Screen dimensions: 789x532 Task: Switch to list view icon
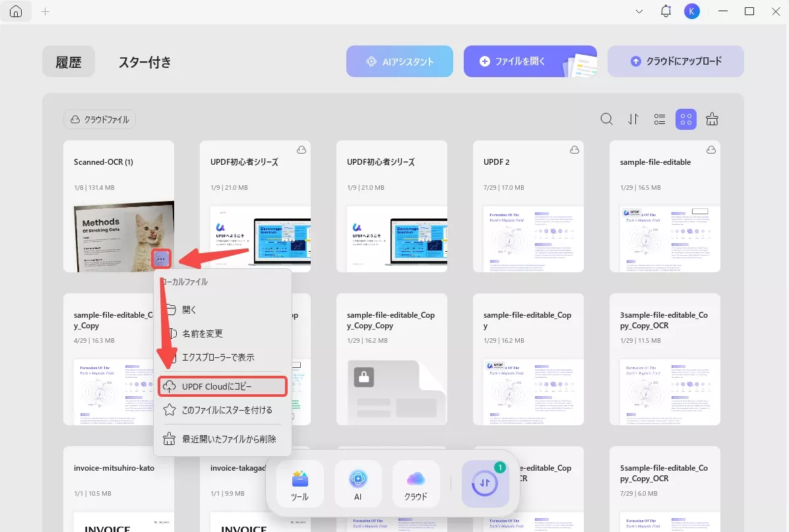660,119
